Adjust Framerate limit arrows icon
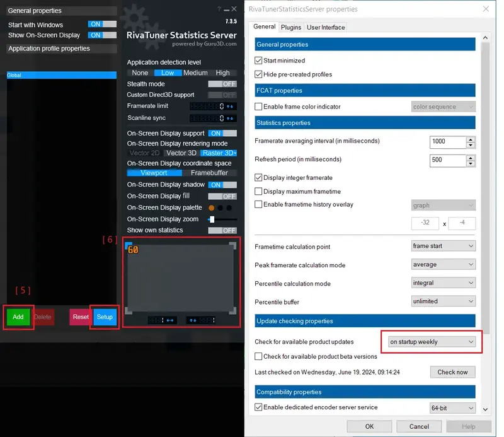The width and height of the screenshot is (504, 437). click(x=230, y=106)
